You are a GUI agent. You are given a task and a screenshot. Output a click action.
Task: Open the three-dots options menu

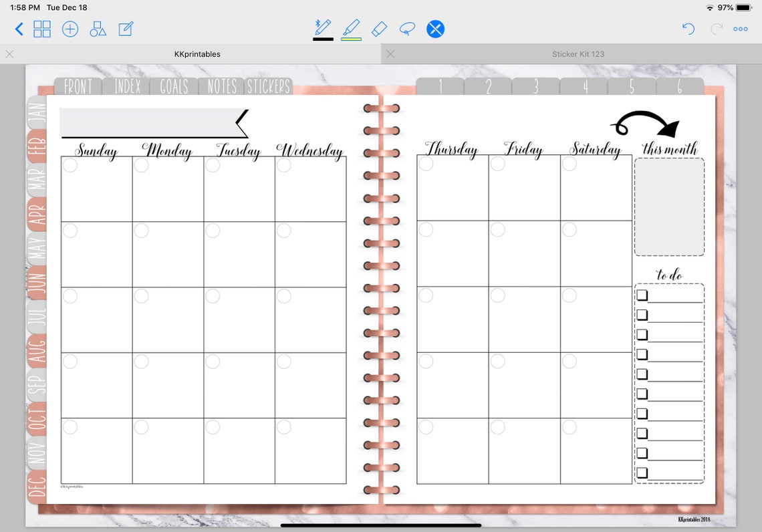coord(740,28)
